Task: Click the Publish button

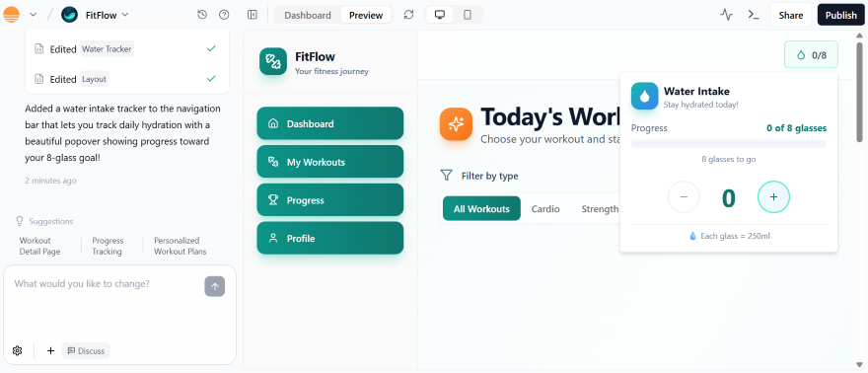Action: (x=840, y=15)
